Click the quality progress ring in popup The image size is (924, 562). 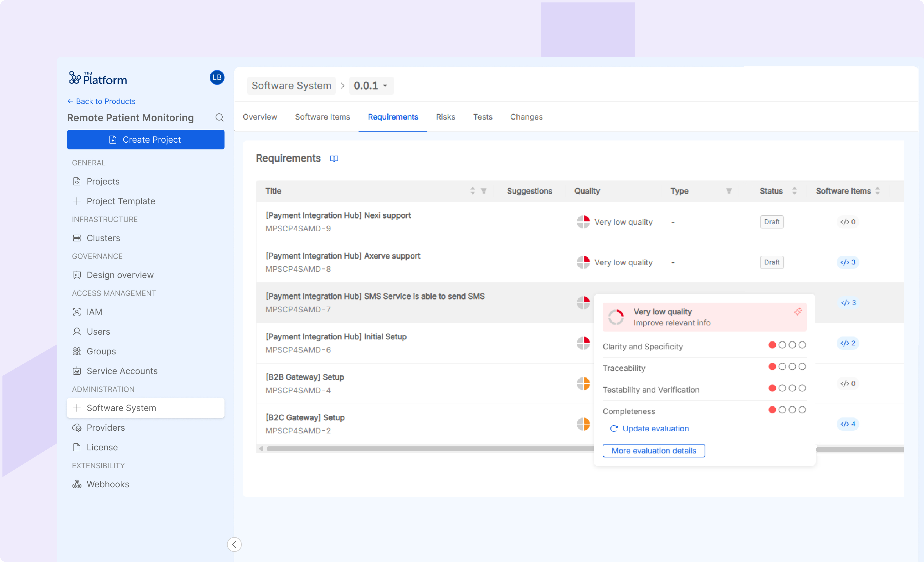616,317
